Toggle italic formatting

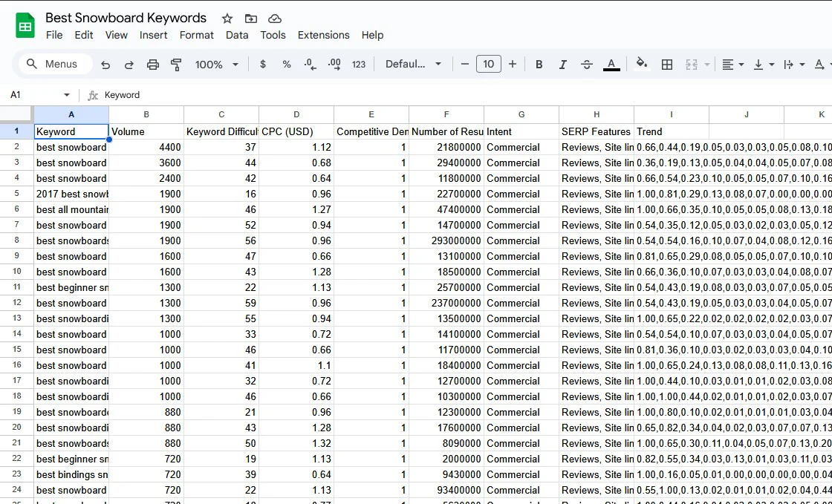click(x=562, y=64)
